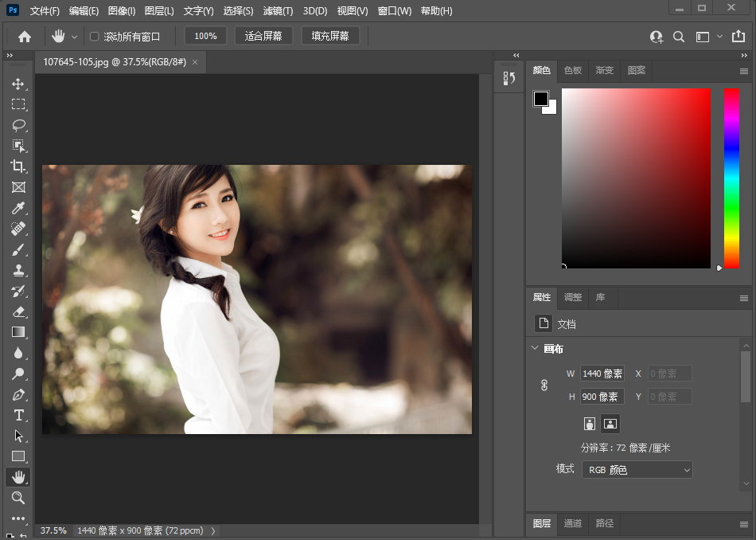Click the canvas width W input field

click(x=602, y=374)
